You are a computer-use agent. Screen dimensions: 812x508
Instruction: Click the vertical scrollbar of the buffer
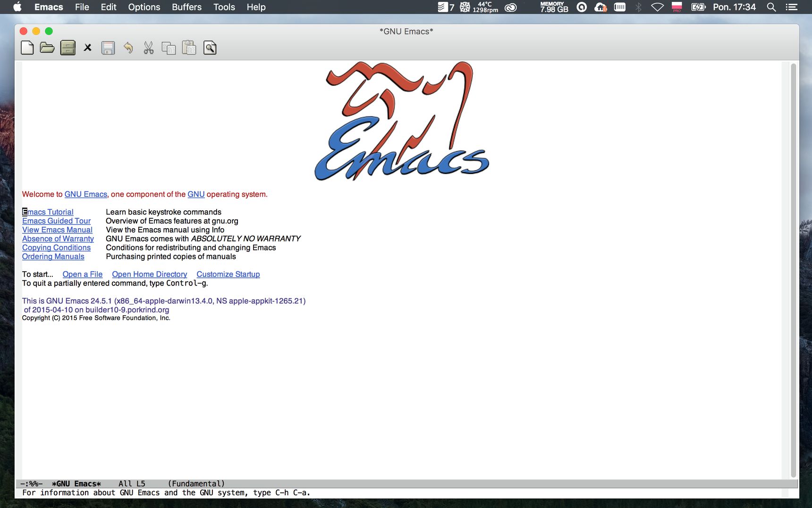pyautogui.click(x=794, y=269)
